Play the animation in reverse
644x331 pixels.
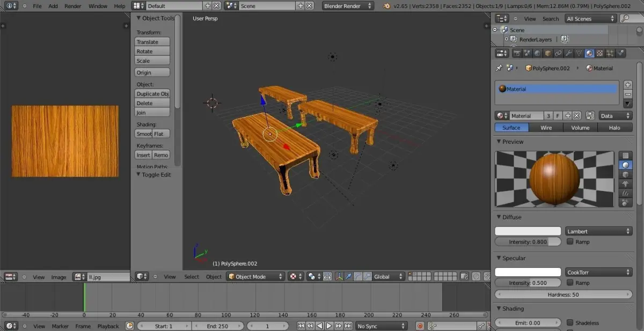tap(320, 326)
